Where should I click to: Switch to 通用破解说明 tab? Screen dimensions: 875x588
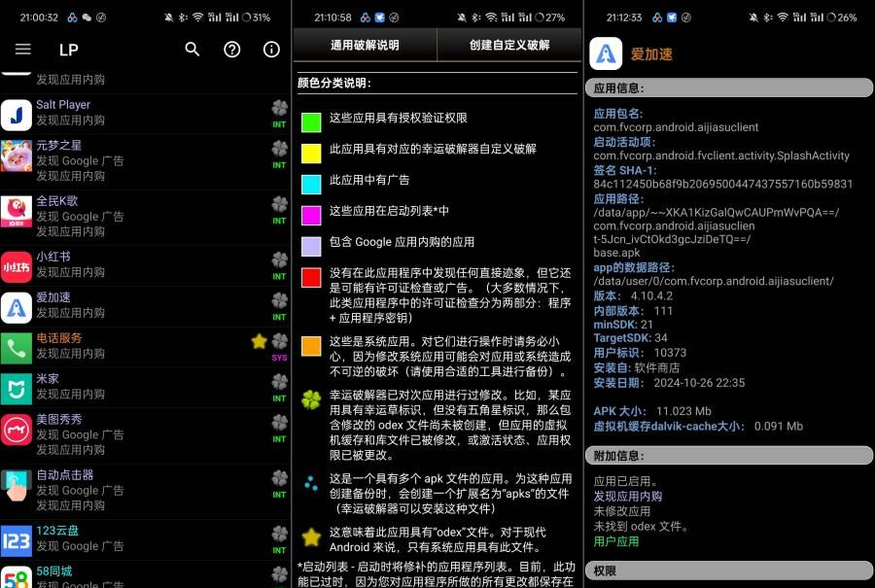pyautogui.click(x=365, y=46)
